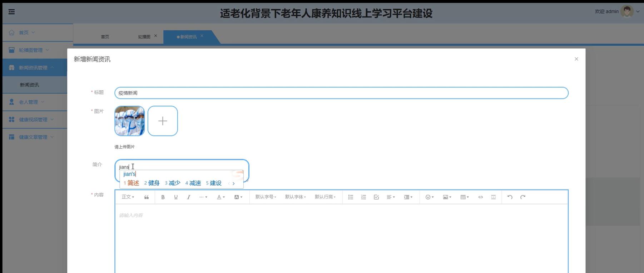
Task: Open the font color picker
Action: [x=221, y=197]
